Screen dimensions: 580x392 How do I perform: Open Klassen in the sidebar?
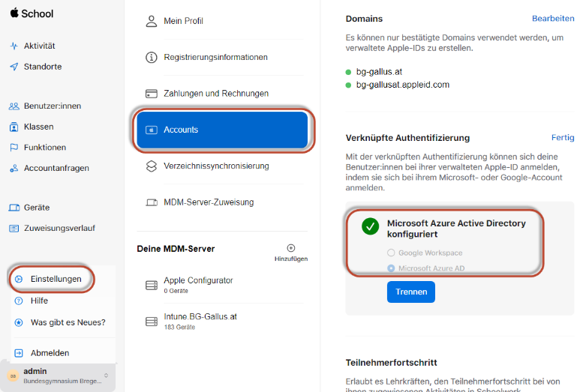tap(38, 127)
